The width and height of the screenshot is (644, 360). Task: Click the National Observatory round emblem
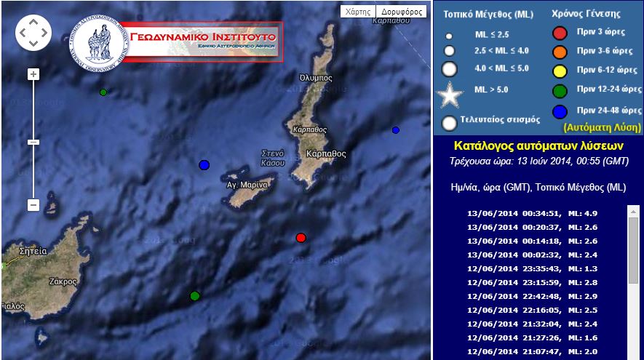coord(98,44)
